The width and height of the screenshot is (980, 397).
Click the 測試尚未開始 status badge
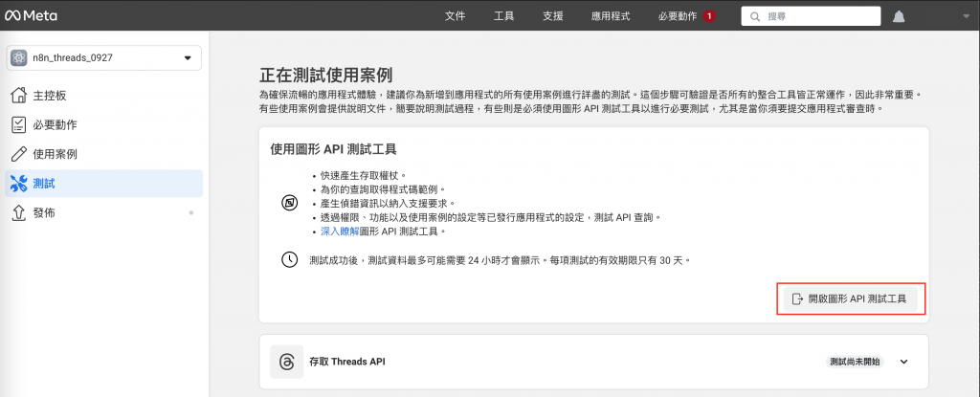854,362
